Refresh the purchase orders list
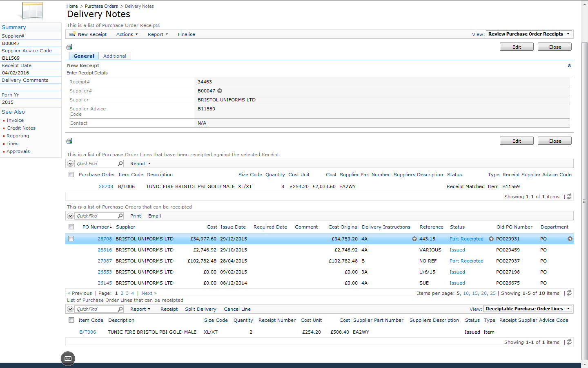The width and height of the screenshot is (588, 368). point(569,293)
